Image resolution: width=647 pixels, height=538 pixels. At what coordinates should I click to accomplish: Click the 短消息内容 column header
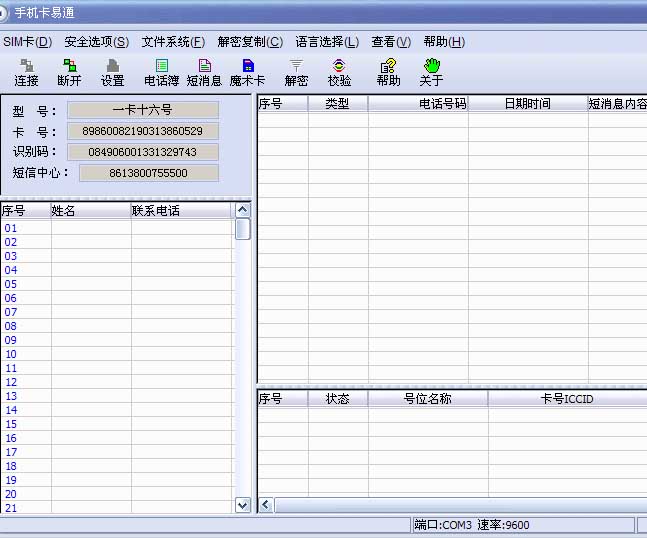tap(617, 103)
